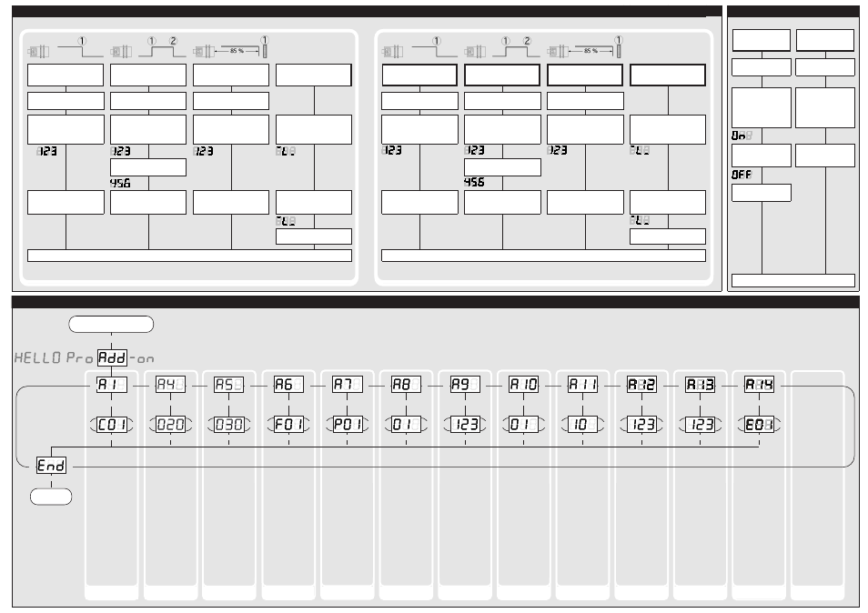Click the rounded start box above Add
This screenshot has width=868, height=613.
tap(112, 324)
